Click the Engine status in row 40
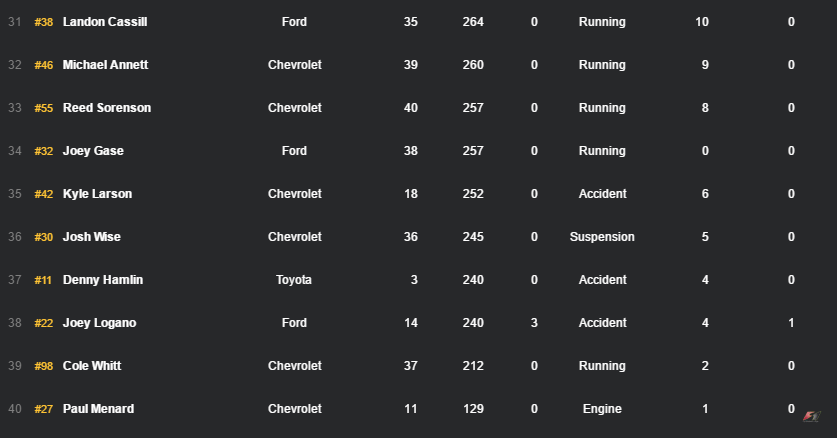Screen dimensions: 837x438 coord(602,409)
